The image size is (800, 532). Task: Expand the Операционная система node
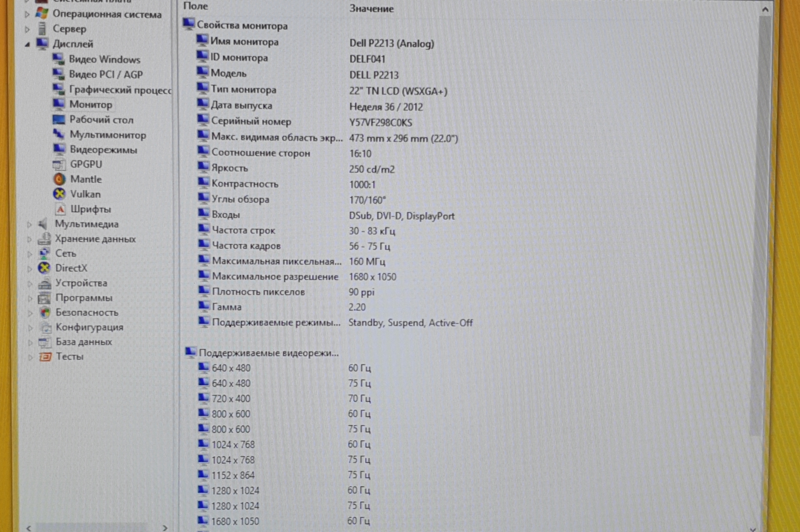coord(27,14)
